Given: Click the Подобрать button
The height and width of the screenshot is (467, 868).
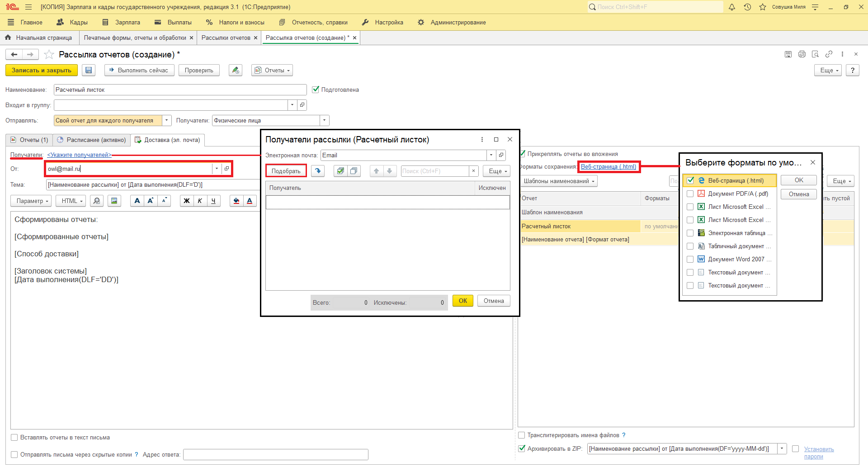Looking at the screenshot, I should pos(286,171).
